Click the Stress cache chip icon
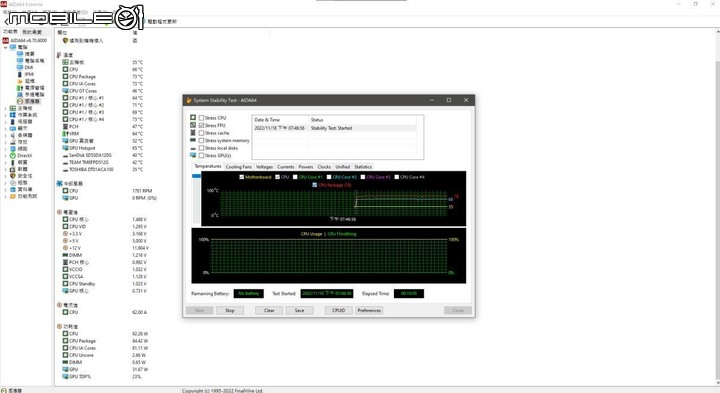720x393 pixels. (x=193, y=133)
